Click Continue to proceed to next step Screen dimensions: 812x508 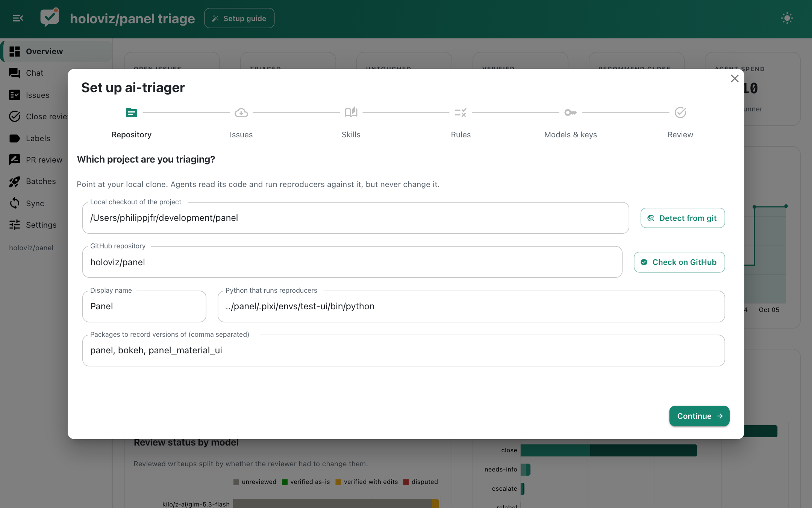(x=699, y=416)
